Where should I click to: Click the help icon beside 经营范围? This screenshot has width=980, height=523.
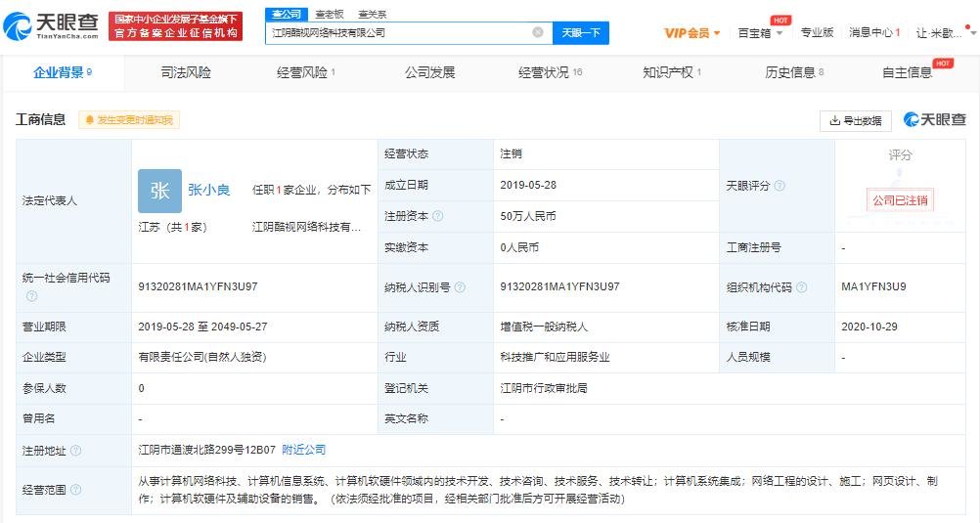tap(75, 489)
